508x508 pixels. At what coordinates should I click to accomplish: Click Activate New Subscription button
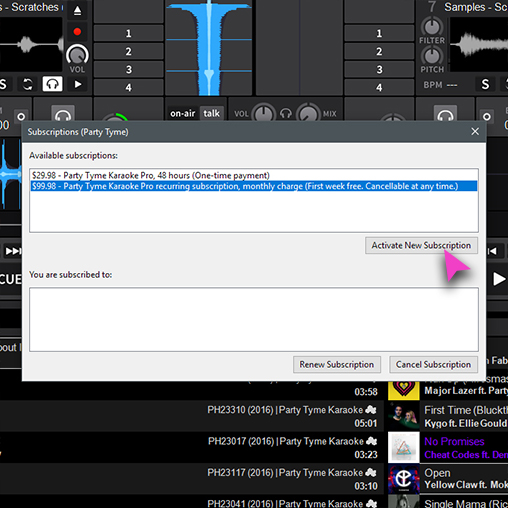click(x=421, y=245)
